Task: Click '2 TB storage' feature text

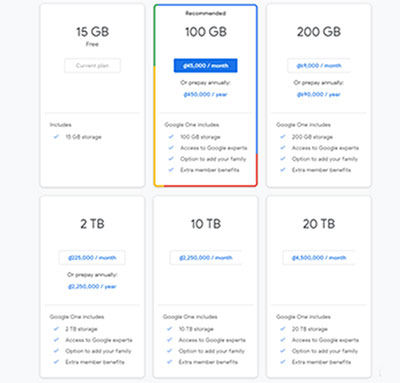Action: tap(81, 329)
